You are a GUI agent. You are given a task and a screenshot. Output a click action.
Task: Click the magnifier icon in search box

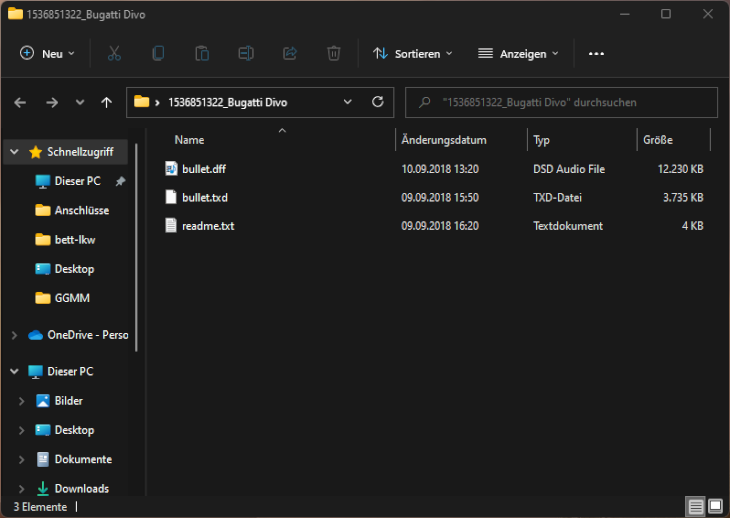point(424,102)
